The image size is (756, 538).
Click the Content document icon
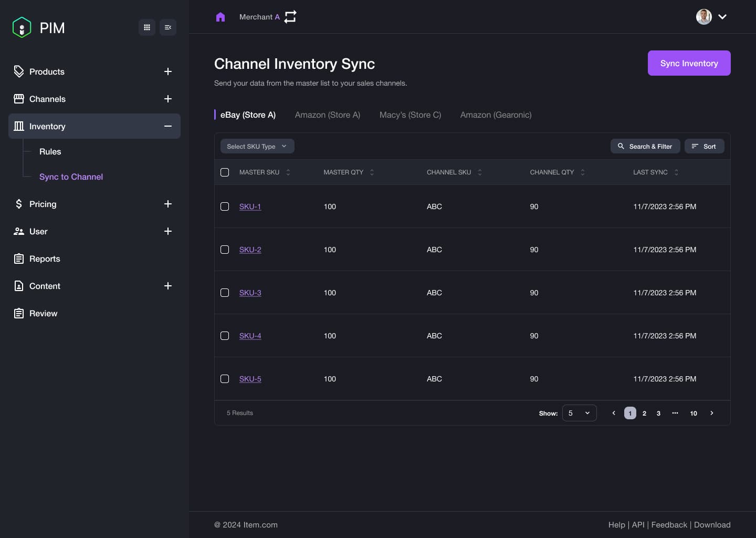[19, 286]
